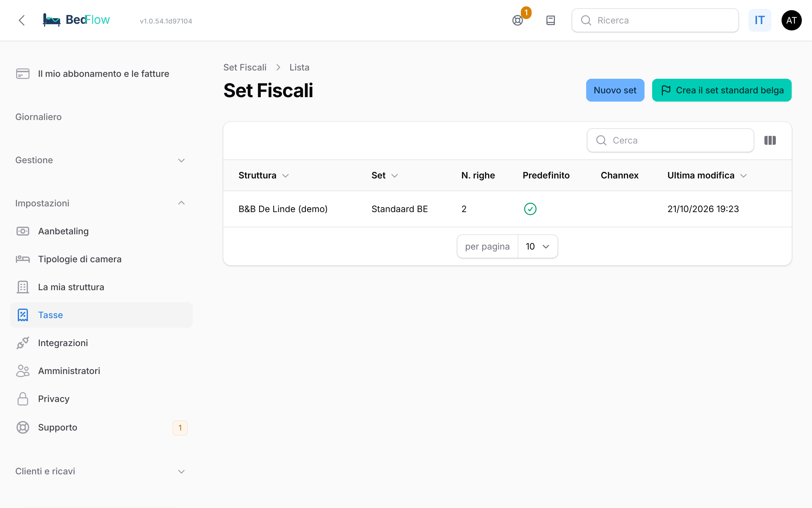Click the date 21/10/2026 19:23

(703, 209)
